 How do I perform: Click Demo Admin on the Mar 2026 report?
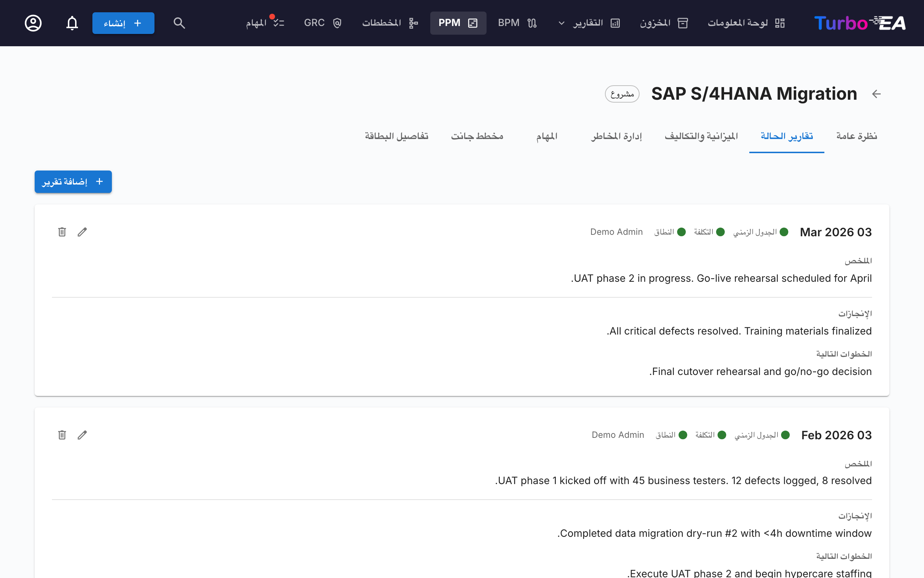tap(616, 232)
